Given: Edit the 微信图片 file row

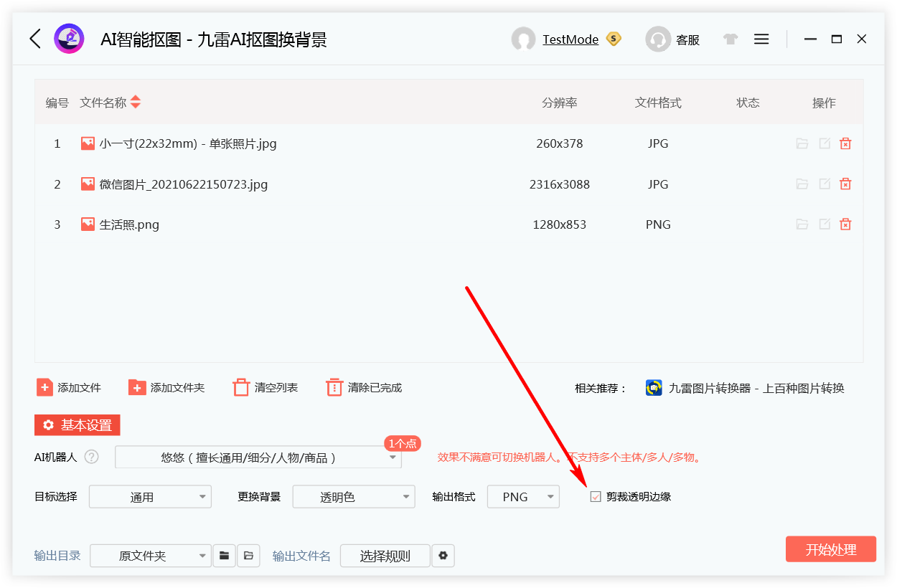Looking at the screenshot, I should 825,184.
